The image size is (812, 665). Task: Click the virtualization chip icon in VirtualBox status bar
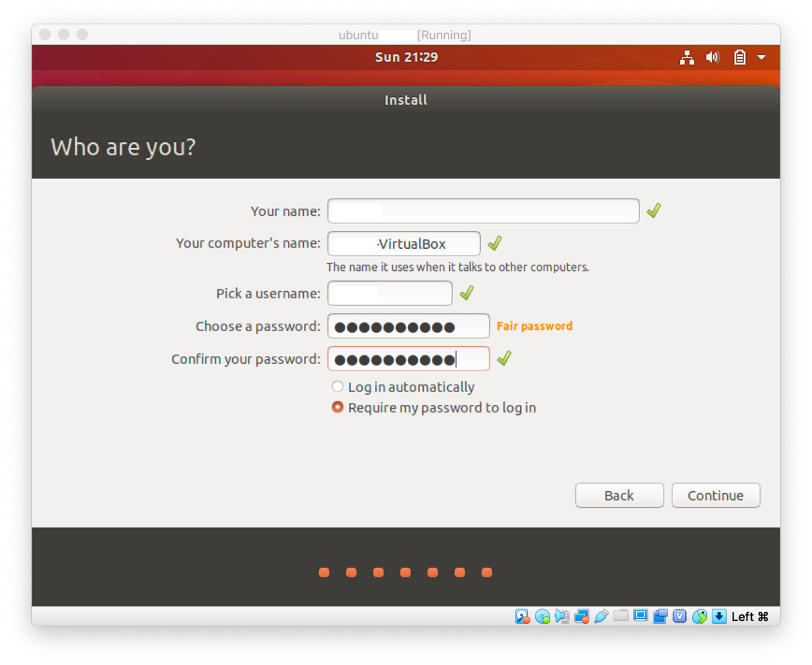pos(679,616)
